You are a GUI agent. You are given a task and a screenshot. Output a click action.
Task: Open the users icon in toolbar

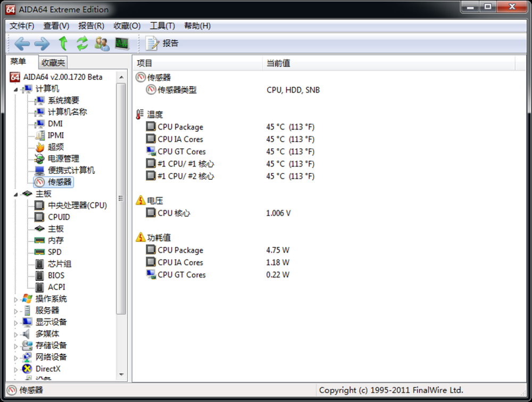click(102, 44)
